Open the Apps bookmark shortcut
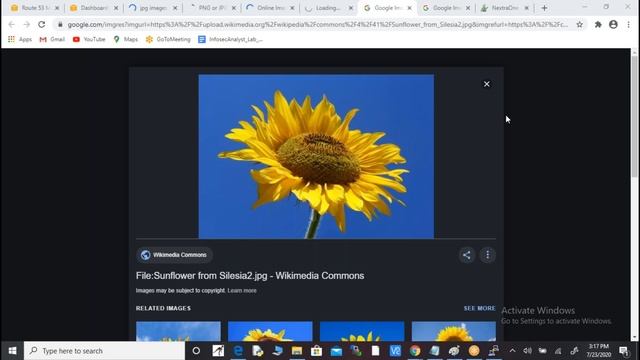The height and width of the screenshot is (360, 640). click(x=20, y=39)
